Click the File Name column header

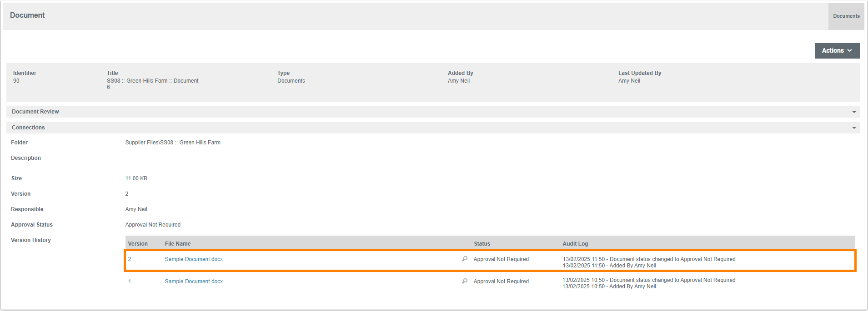tap(177, 244)
